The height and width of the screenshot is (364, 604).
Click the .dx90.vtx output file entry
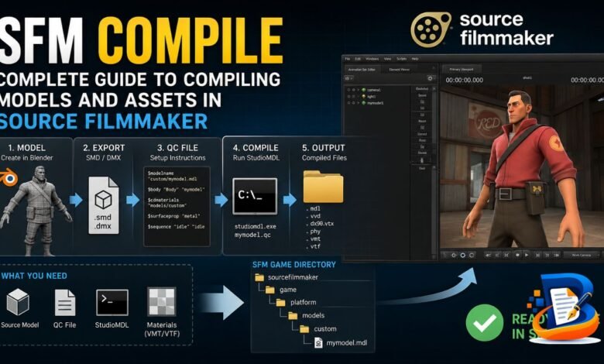click(x=320, y=223)
